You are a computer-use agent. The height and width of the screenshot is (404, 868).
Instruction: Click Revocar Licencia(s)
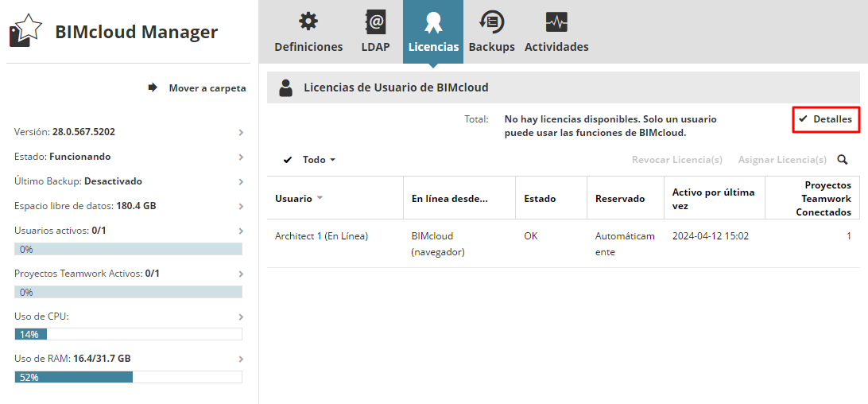pos(677,160)
